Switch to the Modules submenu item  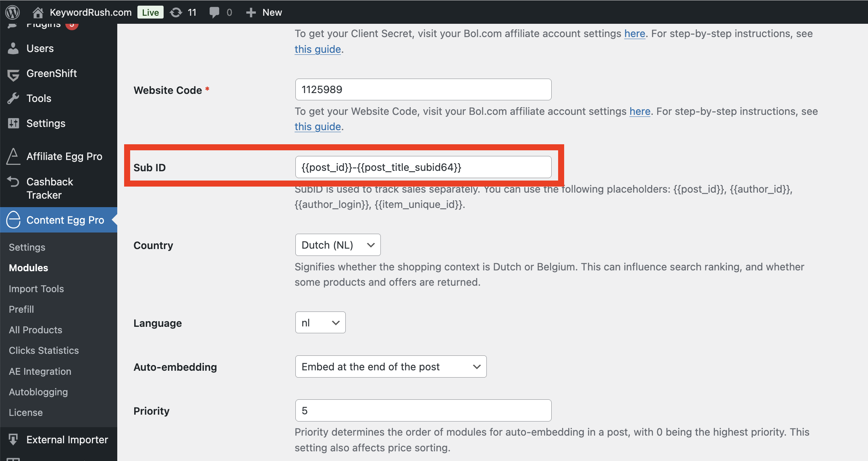tap(29, 268)
